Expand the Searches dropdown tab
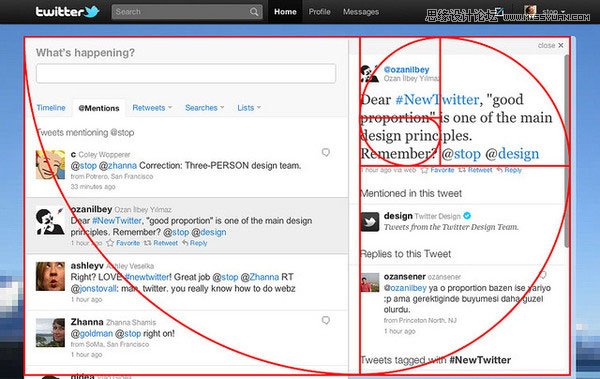 click(204, 108)
